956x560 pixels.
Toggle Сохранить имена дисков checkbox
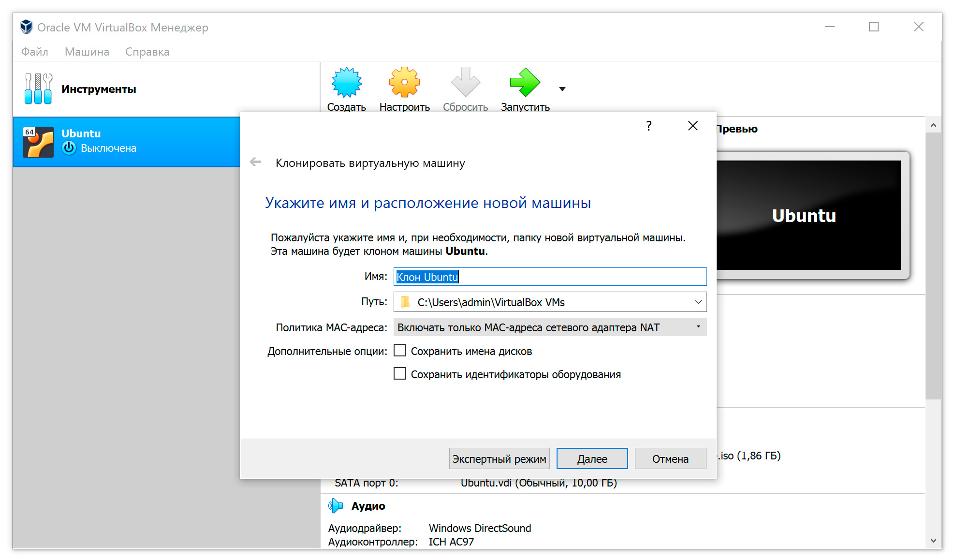coord(400,350)
